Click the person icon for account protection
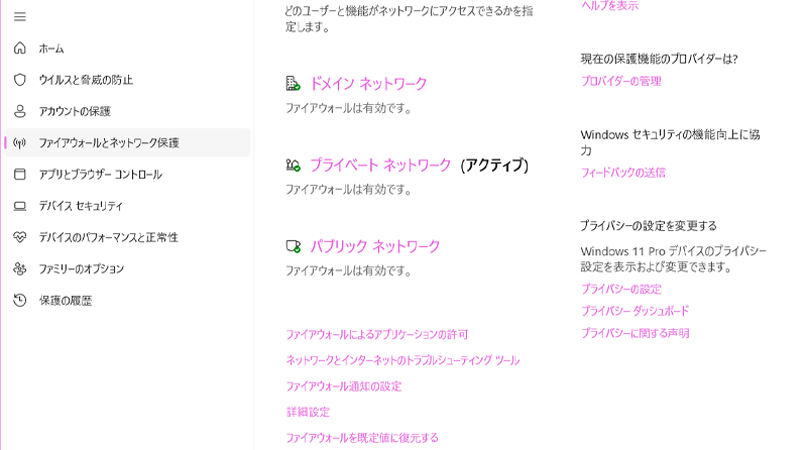800x450 pixels. click(19, 111)
